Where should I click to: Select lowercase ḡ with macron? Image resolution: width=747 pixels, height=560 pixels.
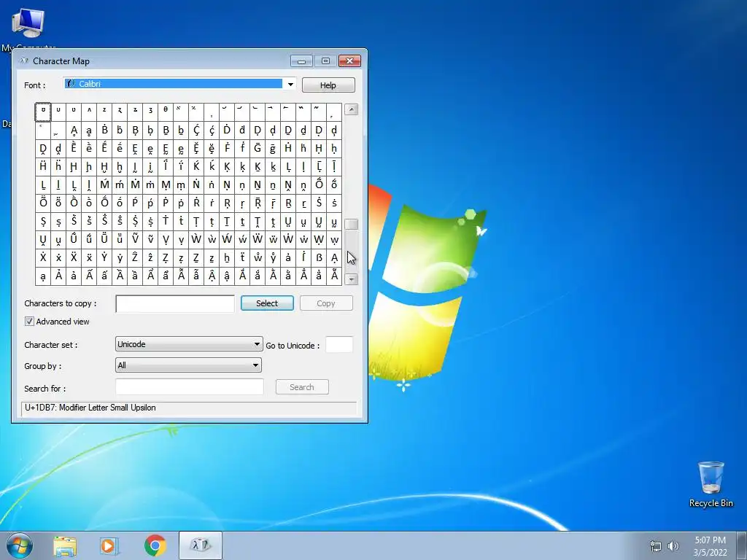273,149
